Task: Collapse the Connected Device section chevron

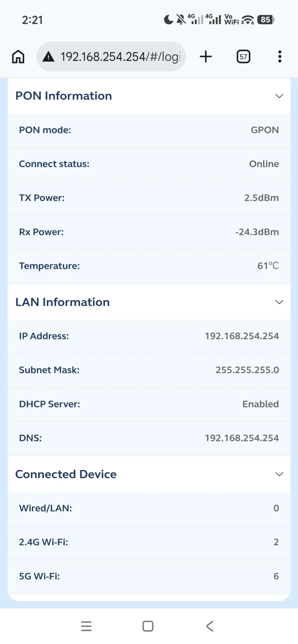Action: tap(279, 474)
